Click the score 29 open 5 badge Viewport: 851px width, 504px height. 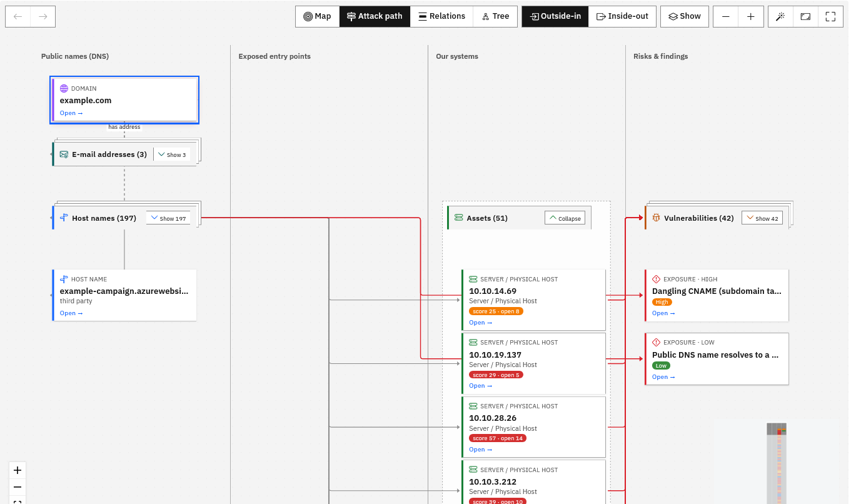click(x=496, y=375)
